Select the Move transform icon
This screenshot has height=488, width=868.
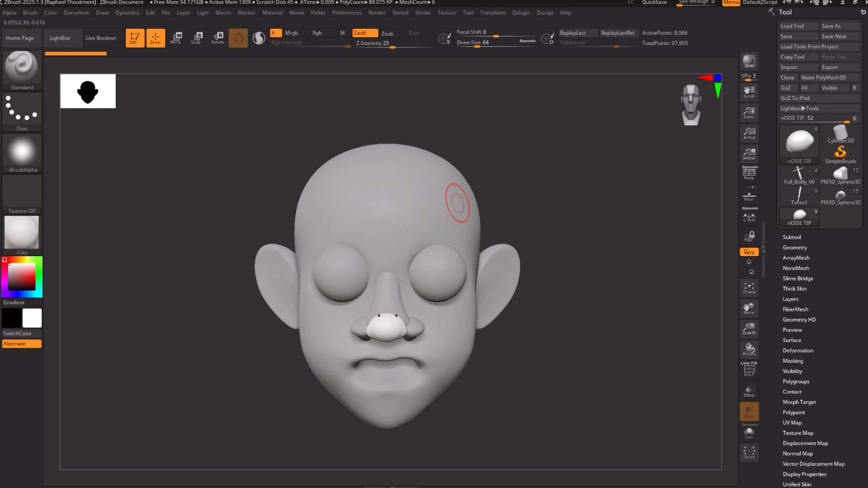pos(176,38)
